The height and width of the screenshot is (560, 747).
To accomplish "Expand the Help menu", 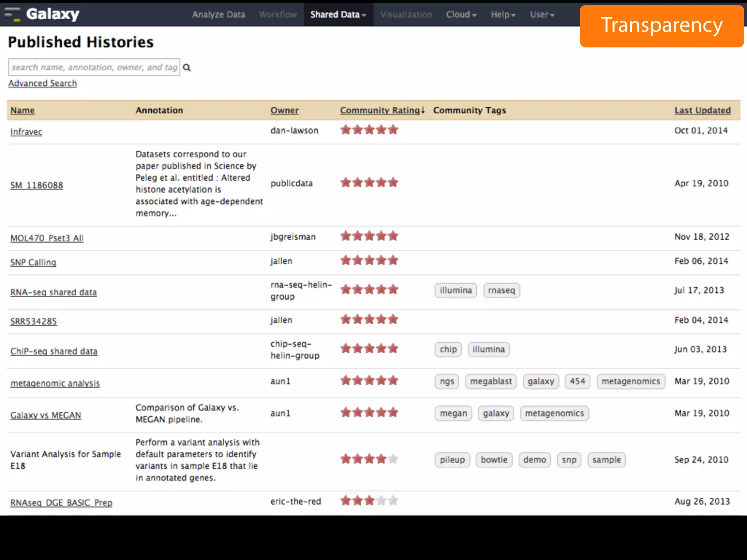I will [x=503, y=15].
